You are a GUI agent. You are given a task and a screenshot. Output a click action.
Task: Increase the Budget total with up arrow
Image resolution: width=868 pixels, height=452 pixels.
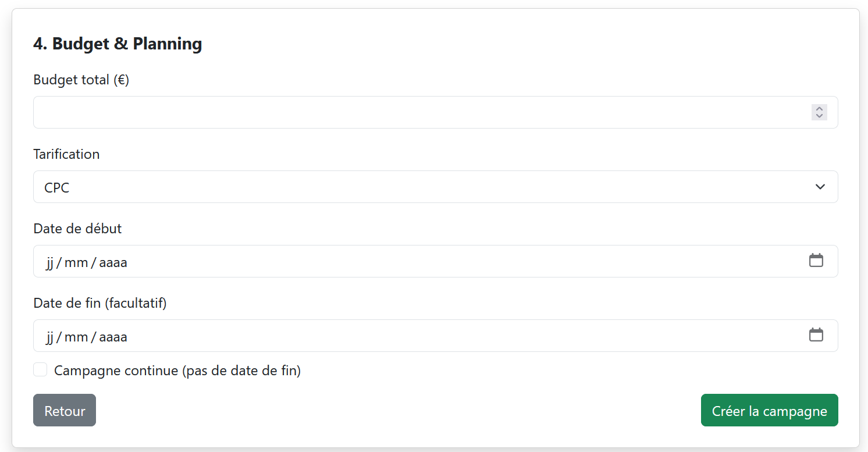(819, 109)
